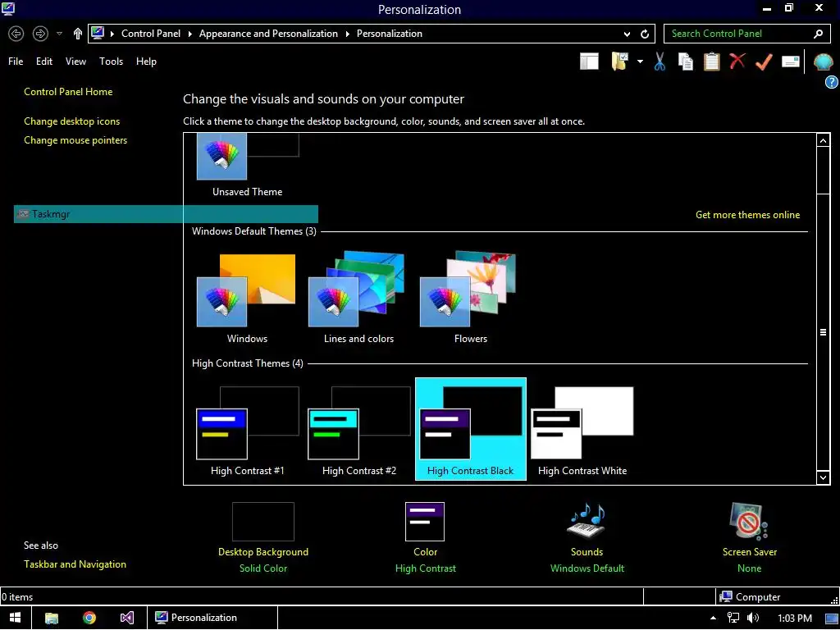Image resolution: width=840 pixels, height=630 pixels.
Task: Apply the High Contrast White theme
Action: pyautogui.click(x=582, y=431)
